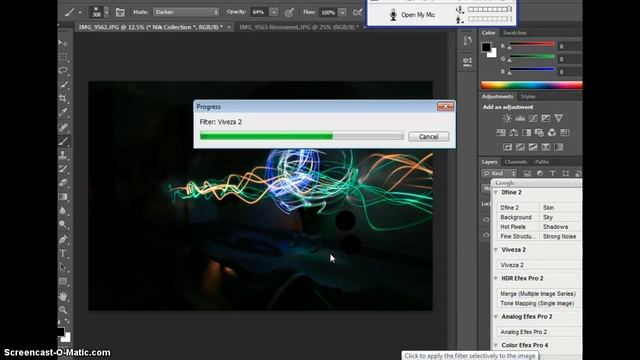Toggle shape layer filter in Layers panel

click(565, 173)
